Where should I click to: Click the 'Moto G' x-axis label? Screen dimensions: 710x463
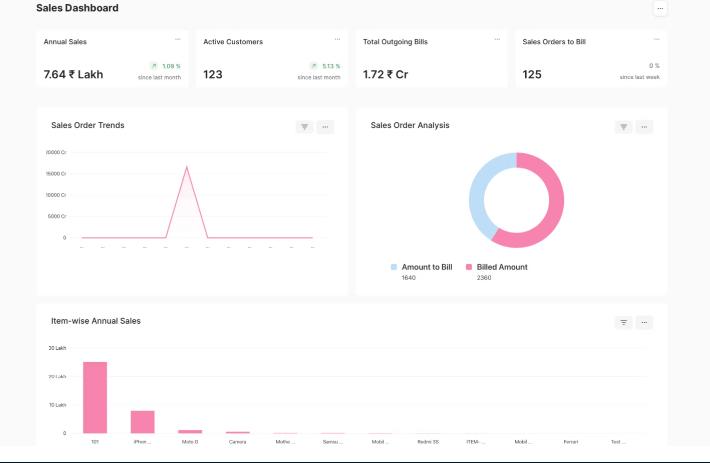[190, 442]
